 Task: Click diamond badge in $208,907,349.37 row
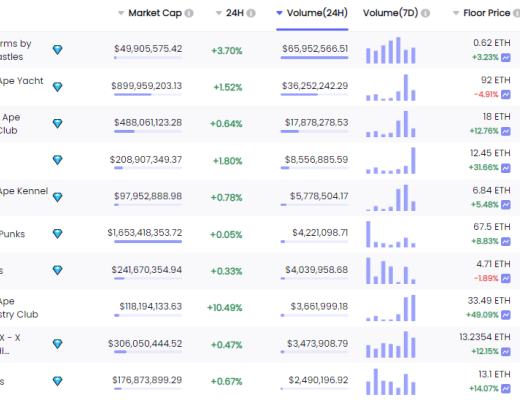pos(57,160)
